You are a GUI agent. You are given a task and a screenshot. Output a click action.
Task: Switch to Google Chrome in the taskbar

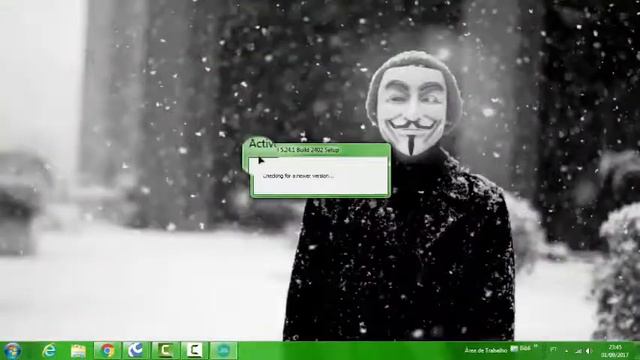107,351
